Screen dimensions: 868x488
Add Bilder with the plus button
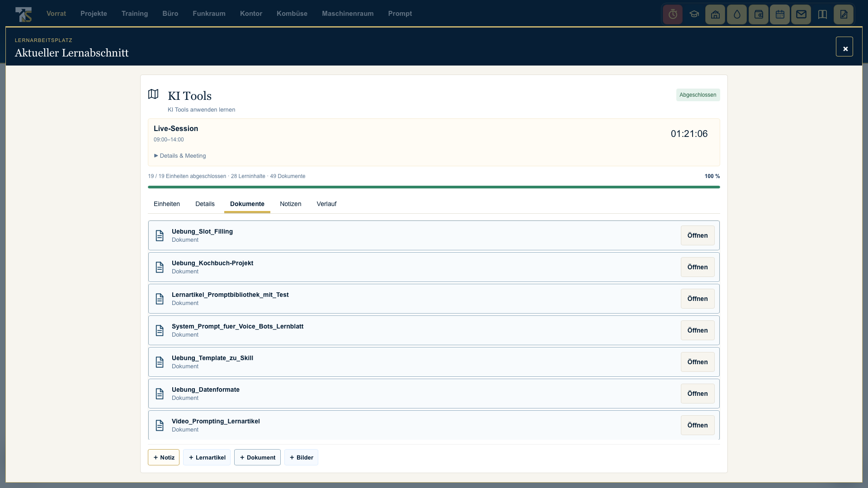pyautogui.click(x=301, y=457)
